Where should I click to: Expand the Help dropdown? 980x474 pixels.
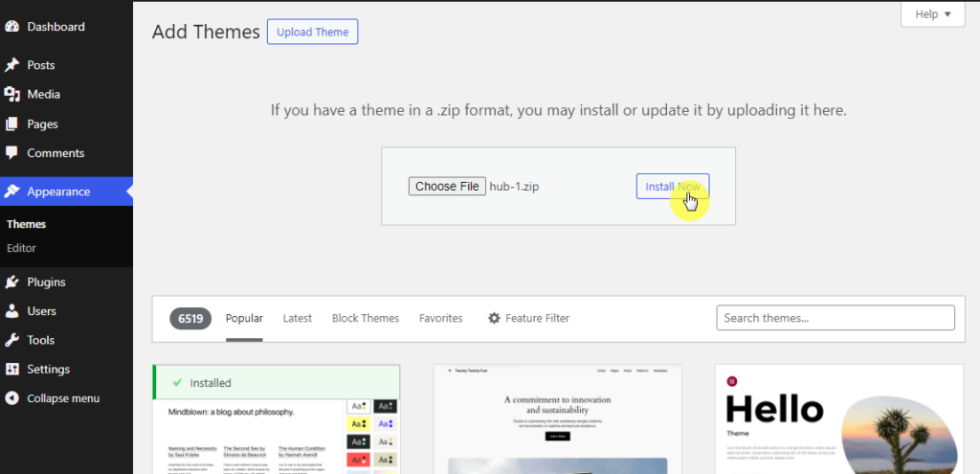[x=932, y=13]
